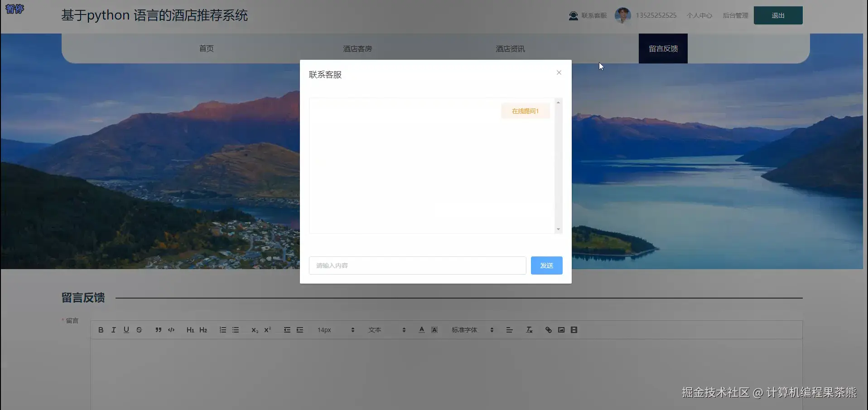Screen dimensions: 868x410
Task: Open the 后台管理 admin link
Action: 736,15
